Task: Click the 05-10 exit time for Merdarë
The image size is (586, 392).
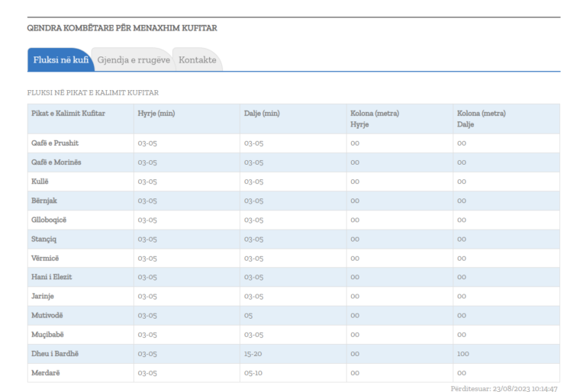Action: point(253,373)
